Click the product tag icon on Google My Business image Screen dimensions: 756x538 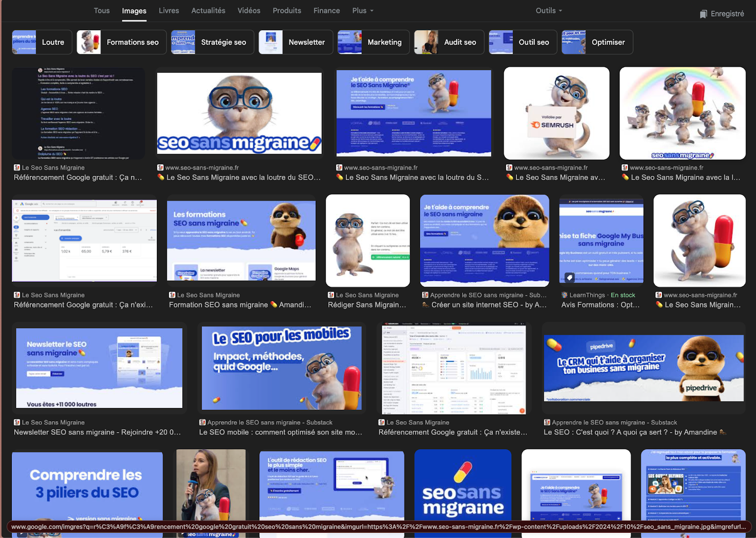pyautogui.click(x=569, y=277)
